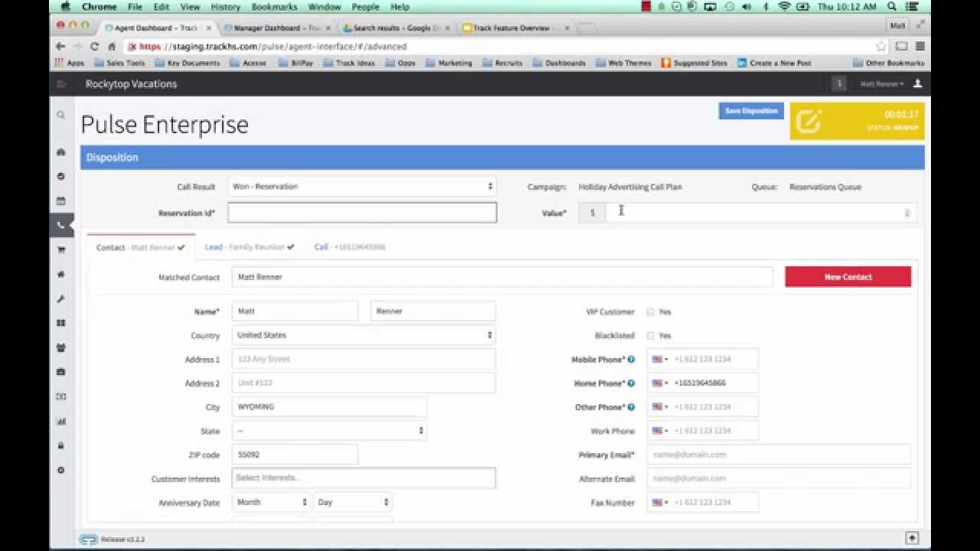Check the VIP Customer Yes checkbox
This screenshot has width=980, height=551.
(650, 311)
